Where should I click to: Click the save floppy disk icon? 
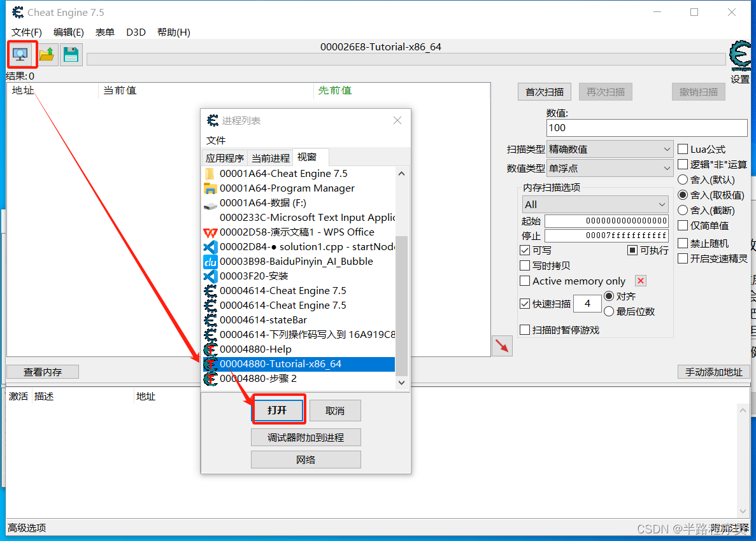click(x=71, y=55)
